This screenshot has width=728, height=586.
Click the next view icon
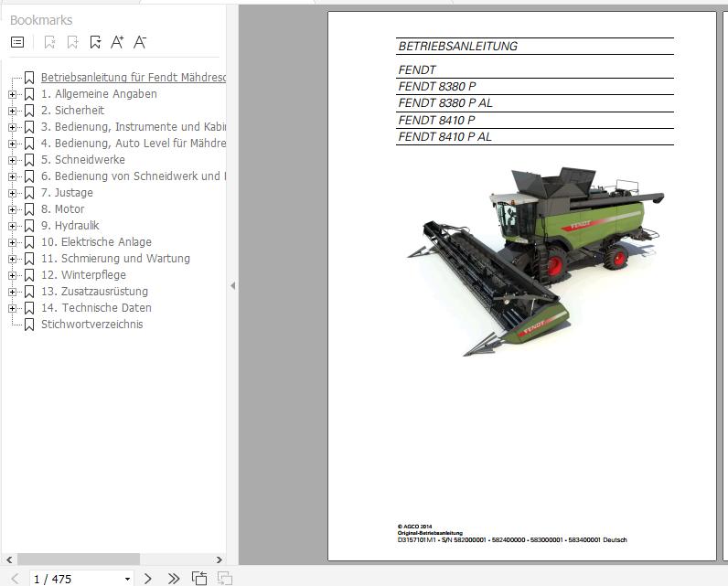[225, 578]
